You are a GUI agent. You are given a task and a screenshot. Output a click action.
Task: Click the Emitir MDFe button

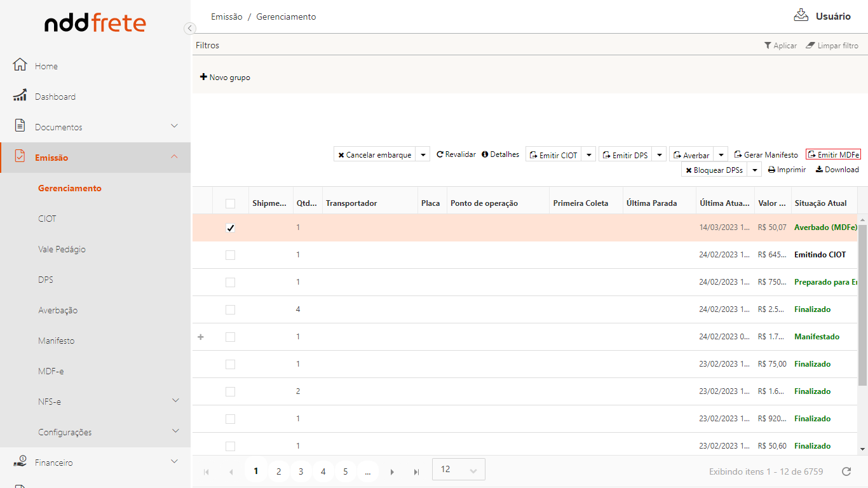click(833, 154)
